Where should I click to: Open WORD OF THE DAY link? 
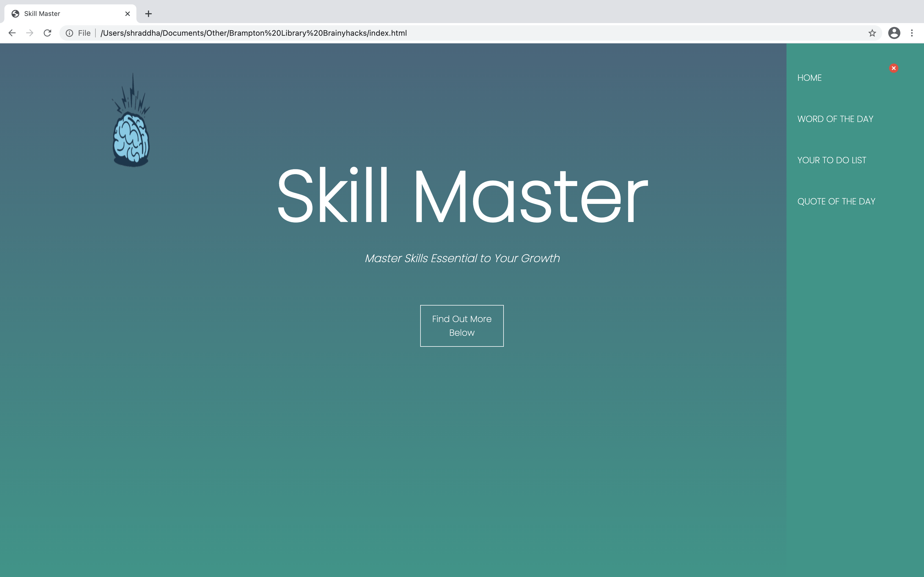(835, 119)
